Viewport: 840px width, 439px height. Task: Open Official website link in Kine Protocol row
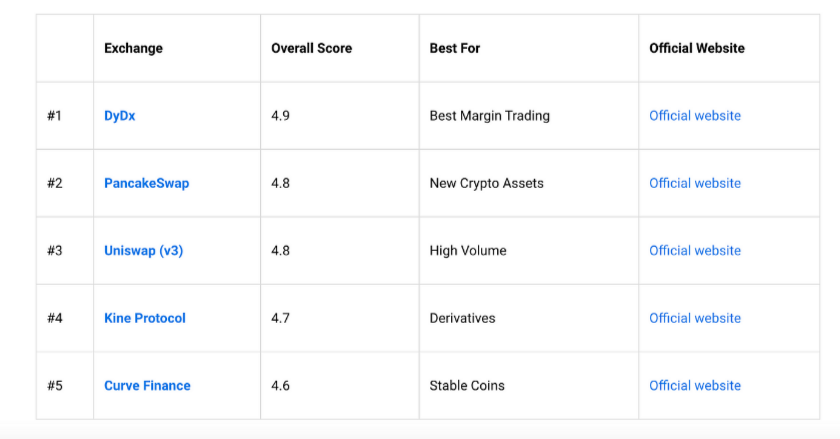click(x=695, y=318)
